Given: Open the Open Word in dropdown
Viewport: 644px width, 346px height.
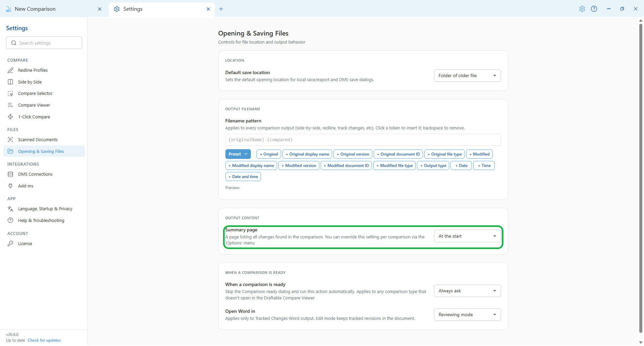Looking at the screenshot, I should pyautogui.click(x=467, y=315).
